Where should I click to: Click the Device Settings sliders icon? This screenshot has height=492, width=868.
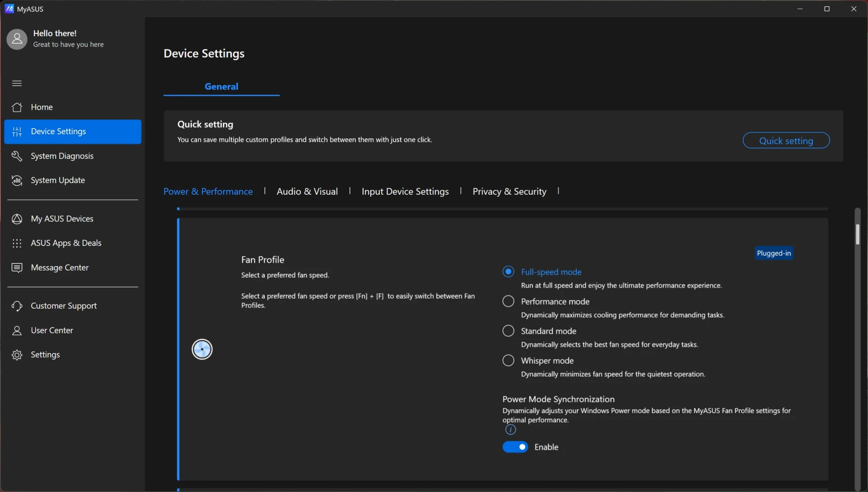click(17, 131)
